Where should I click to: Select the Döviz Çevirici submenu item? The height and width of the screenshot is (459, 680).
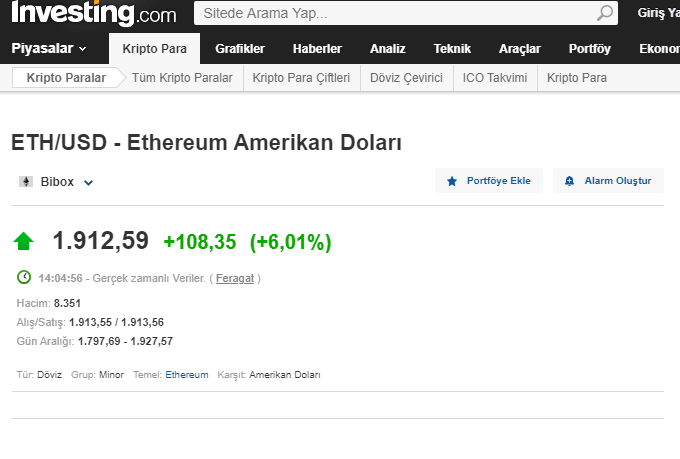point(406,78)
